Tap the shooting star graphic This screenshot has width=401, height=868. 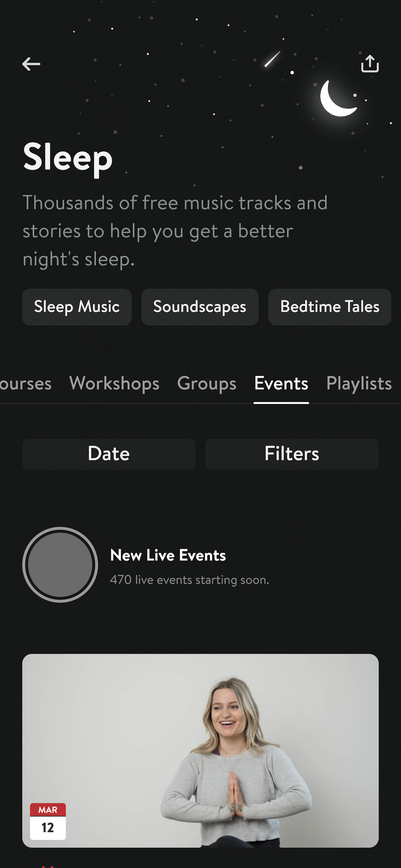272,59
